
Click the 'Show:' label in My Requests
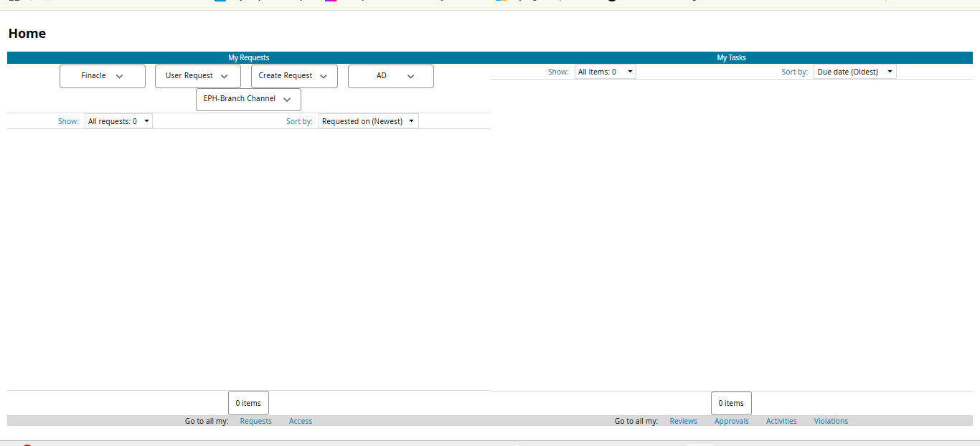(x=68, y=121)
